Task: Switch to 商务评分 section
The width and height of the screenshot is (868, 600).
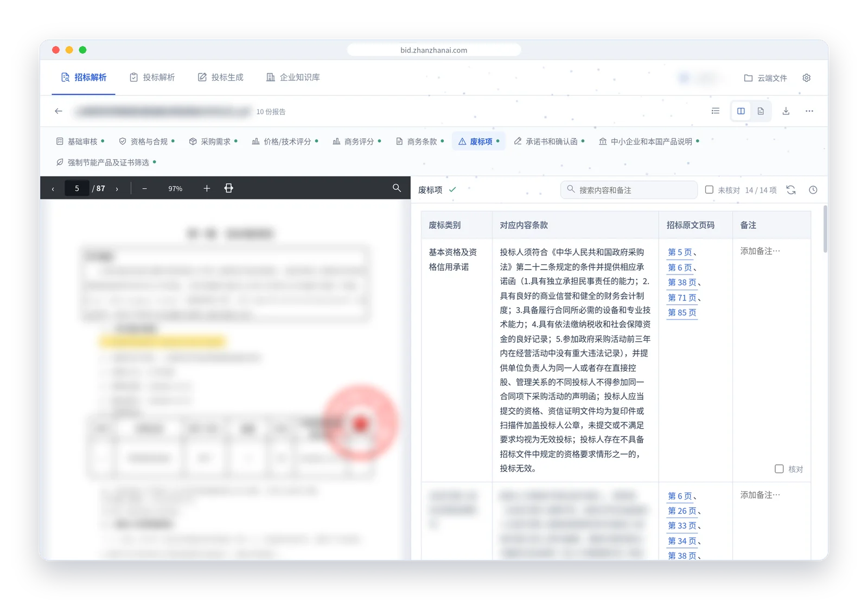Action: (356, 142)
